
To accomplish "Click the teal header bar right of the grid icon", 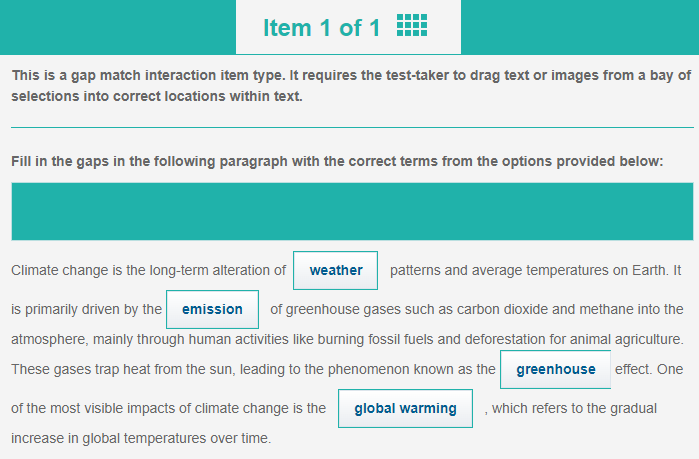I will (x=579, y=27).
